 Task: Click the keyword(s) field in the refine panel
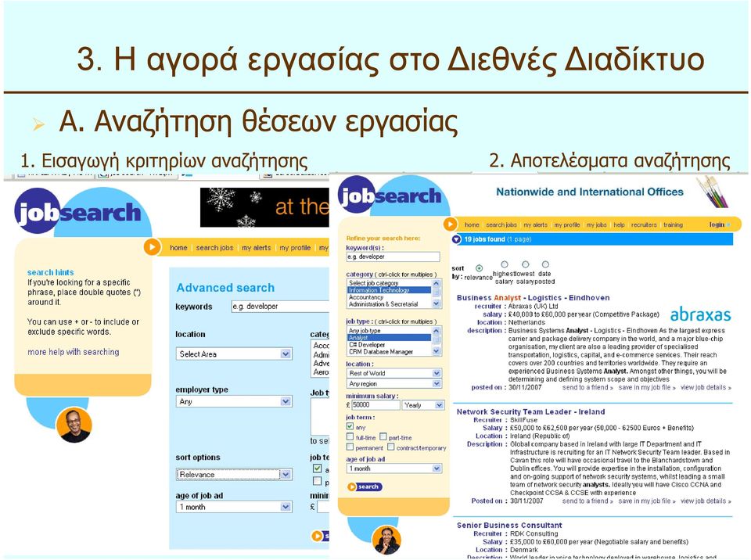(x=393, y=257)
